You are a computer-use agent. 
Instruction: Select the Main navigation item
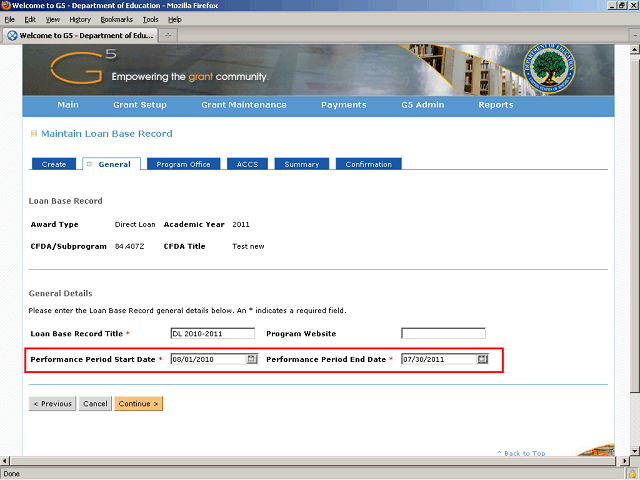(x=68, y=105)
